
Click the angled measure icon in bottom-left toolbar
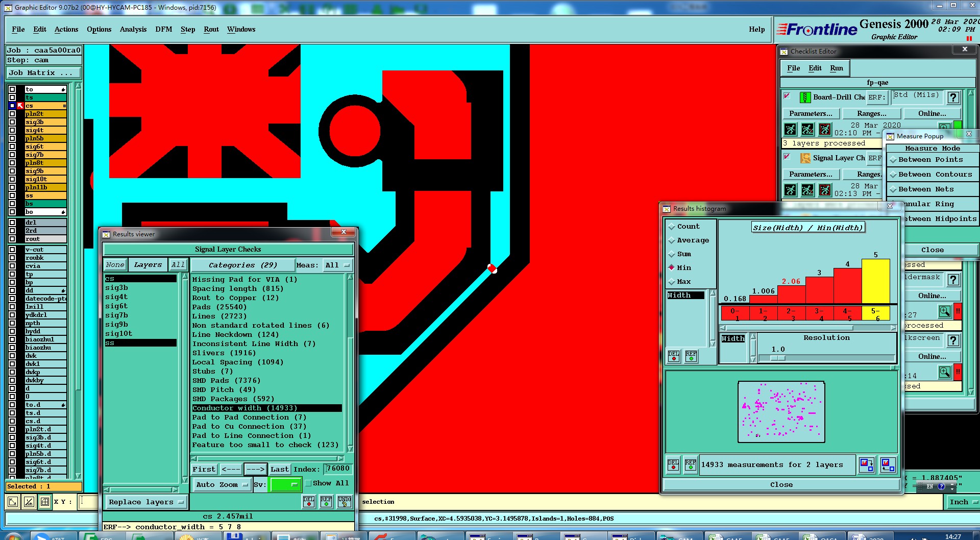pyautogui.click(x=29, y=502)
